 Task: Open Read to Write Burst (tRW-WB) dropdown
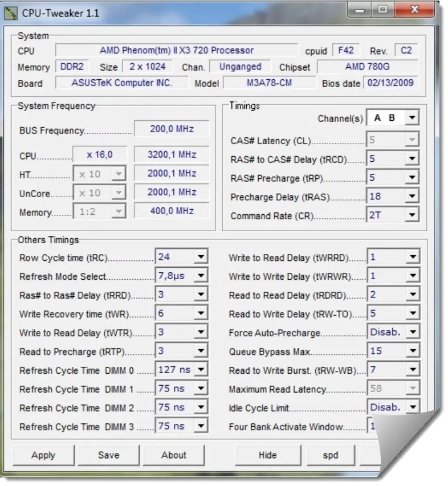click(x=393, y=369)
